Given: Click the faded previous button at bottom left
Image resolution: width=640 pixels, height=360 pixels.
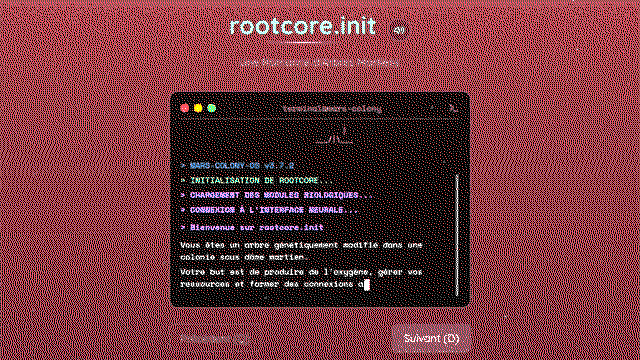Looking at the screenshot, I should click(x=215, y=338).
